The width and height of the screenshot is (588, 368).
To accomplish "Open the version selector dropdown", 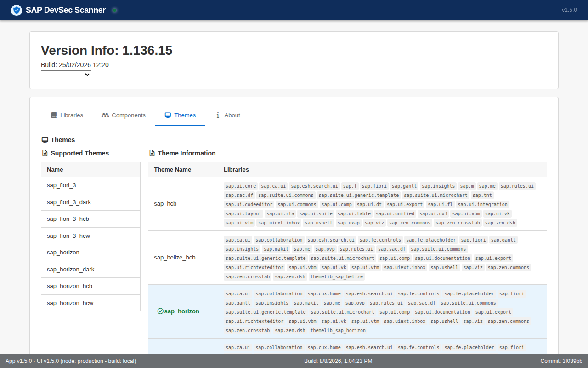I will pyautogui.click(x=66, y=75).
